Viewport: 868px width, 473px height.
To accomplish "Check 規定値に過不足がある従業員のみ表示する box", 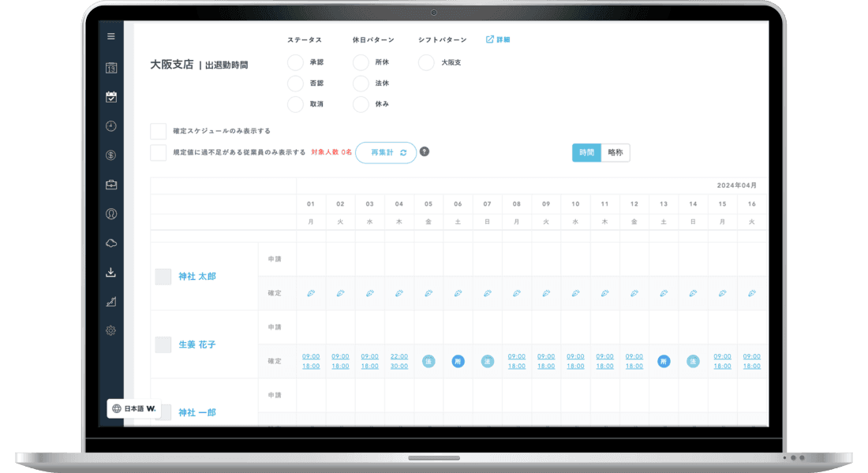I will (x=159, y=152).
